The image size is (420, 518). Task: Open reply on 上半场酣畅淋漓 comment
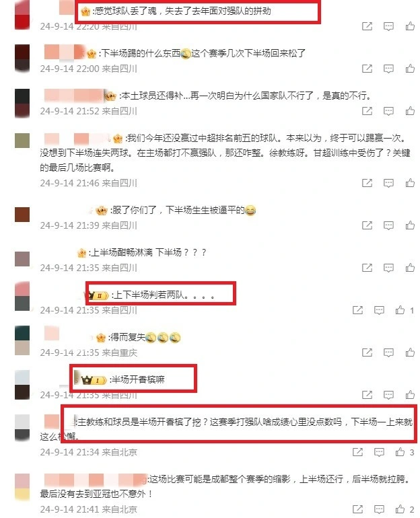388,268
